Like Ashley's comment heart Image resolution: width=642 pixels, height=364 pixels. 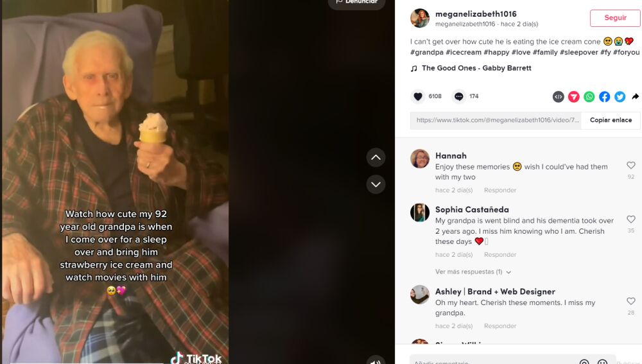631,301
